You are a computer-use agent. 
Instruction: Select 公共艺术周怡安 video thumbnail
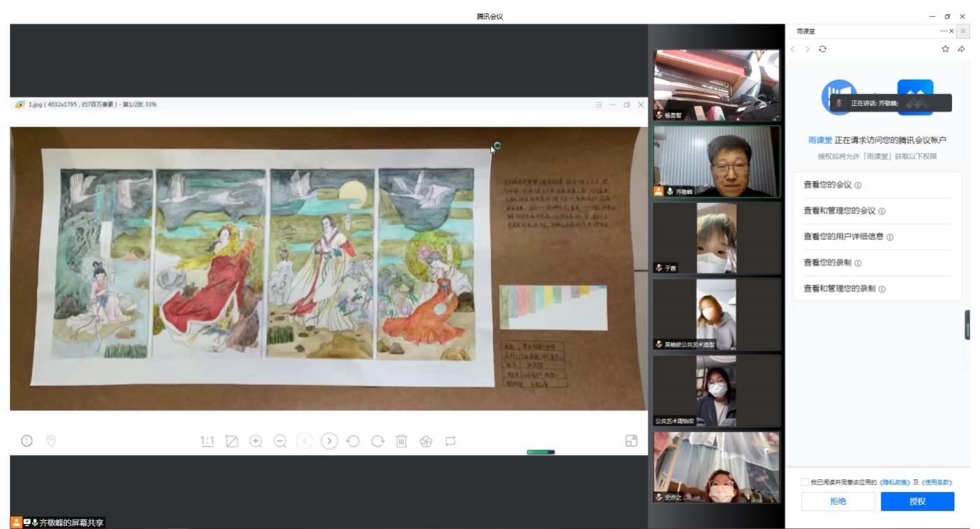[x=716, y=391]
